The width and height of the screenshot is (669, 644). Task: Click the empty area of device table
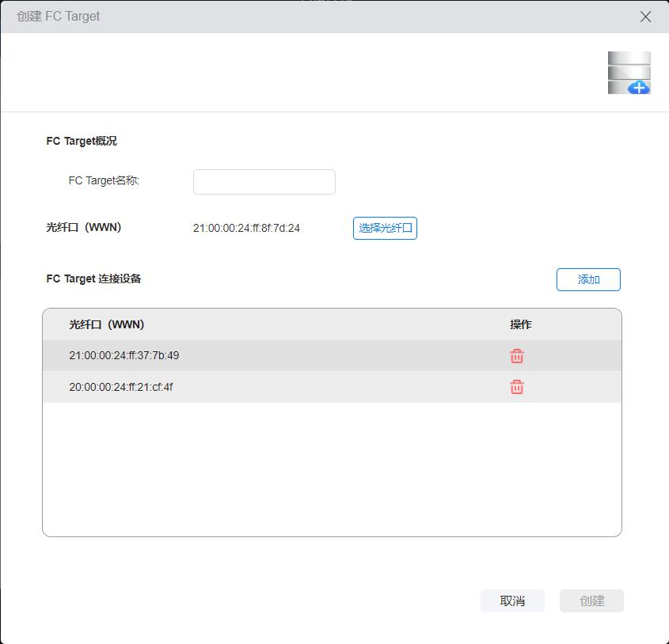coord(332,468)
